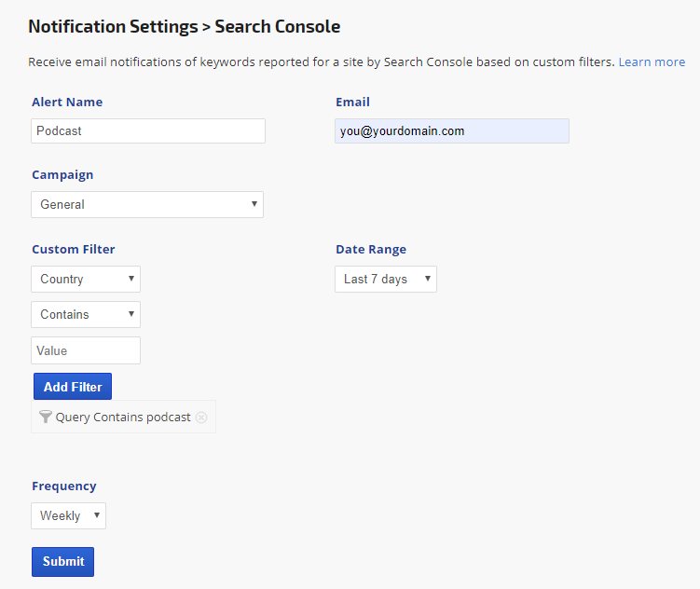Viewport: 700px width, 589px height.
Task: Select the Query Contains podcast filter text
Action: (123, 418)
